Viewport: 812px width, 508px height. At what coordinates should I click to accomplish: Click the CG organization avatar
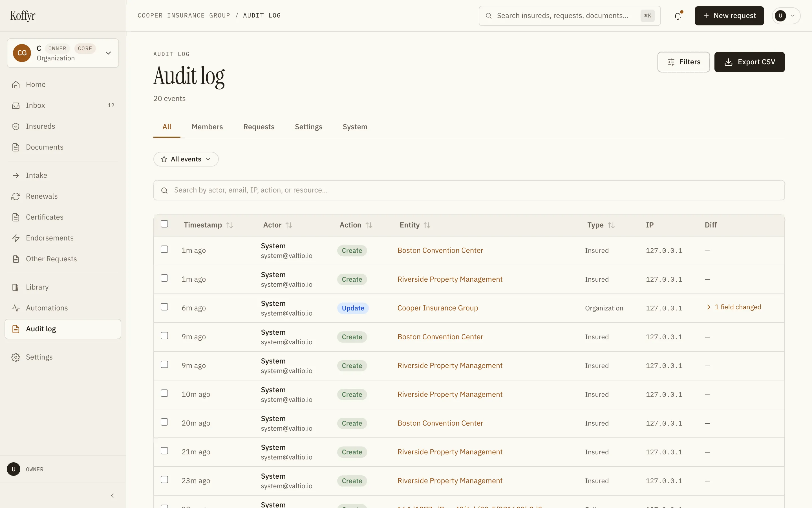[x=22, y=53]
